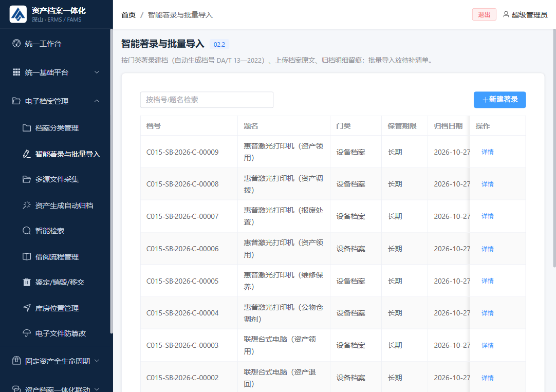
Task: Click the 资产档案一体化联动 chat icon
Action: [x=16, y=388]
